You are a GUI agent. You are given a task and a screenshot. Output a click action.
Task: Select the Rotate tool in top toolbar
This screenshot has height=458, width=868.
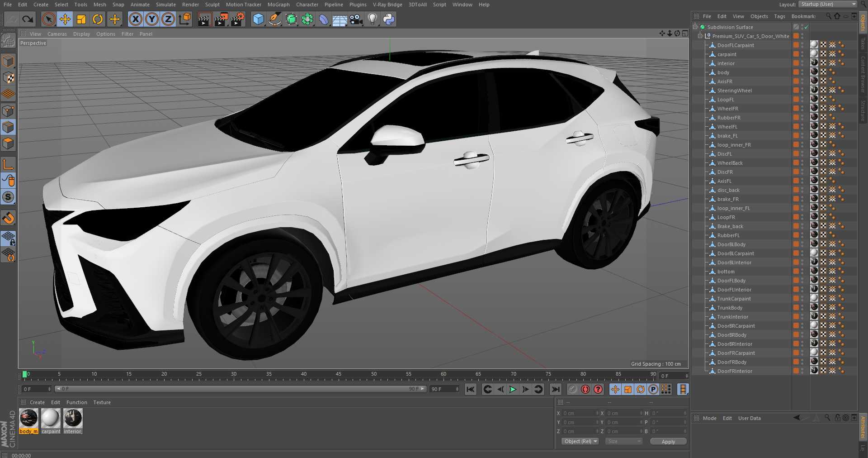point(98,19)
